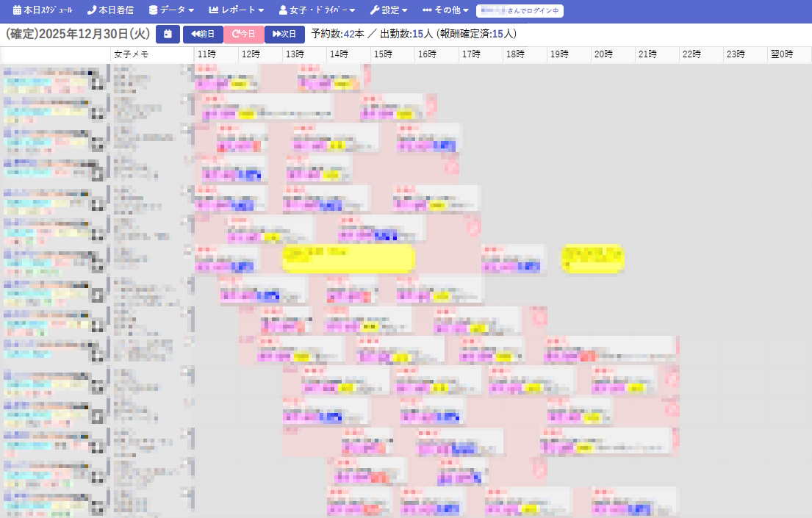Screen dimensions: 812x518
Task: Click the 11時 time column header
Action: 206,55
